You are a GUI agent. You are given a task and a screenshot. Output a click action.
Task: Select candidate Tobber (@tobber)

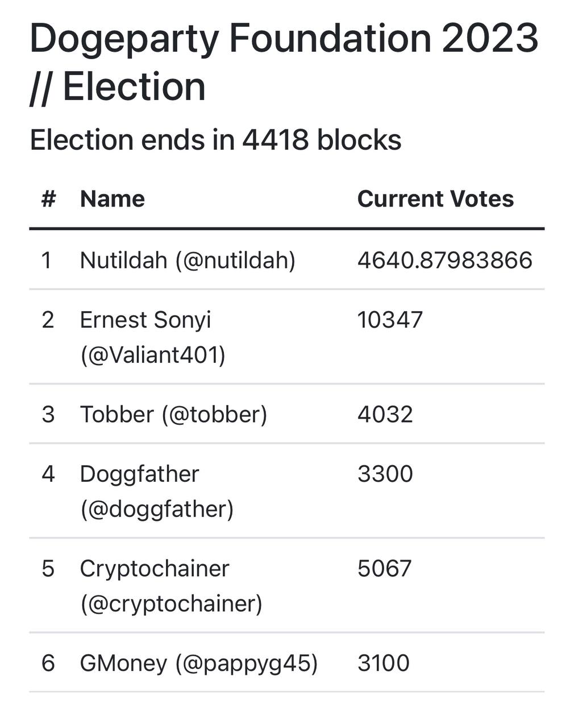click(173, 415)
